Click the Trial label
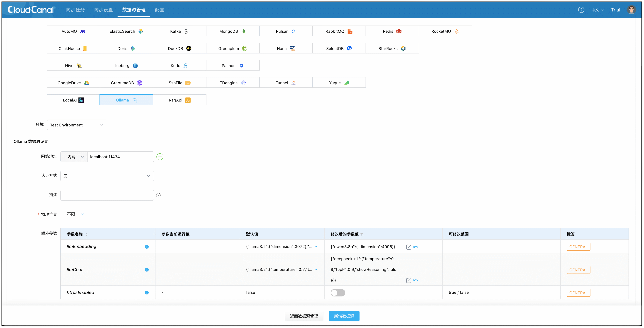This screenshot has height=328, width=644. pyautogui.click(x=616, y=10)
